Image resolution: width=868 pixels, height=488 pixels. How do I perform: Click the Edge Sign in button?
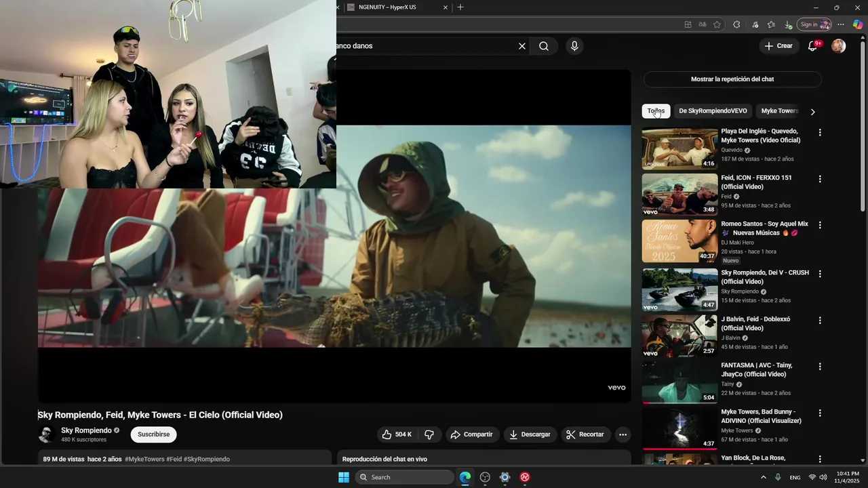pyautogui.click(x=814, y=24)
